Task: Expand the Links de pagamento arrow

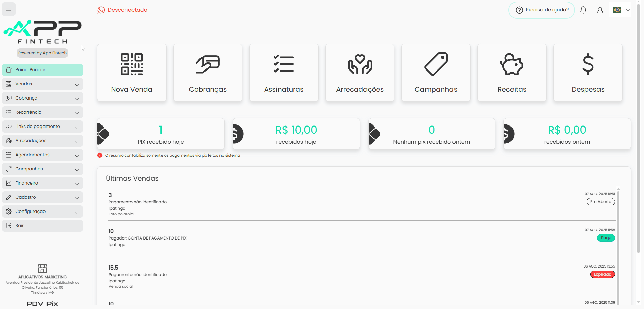Action: pyautogui.click(x=77, y=127)
